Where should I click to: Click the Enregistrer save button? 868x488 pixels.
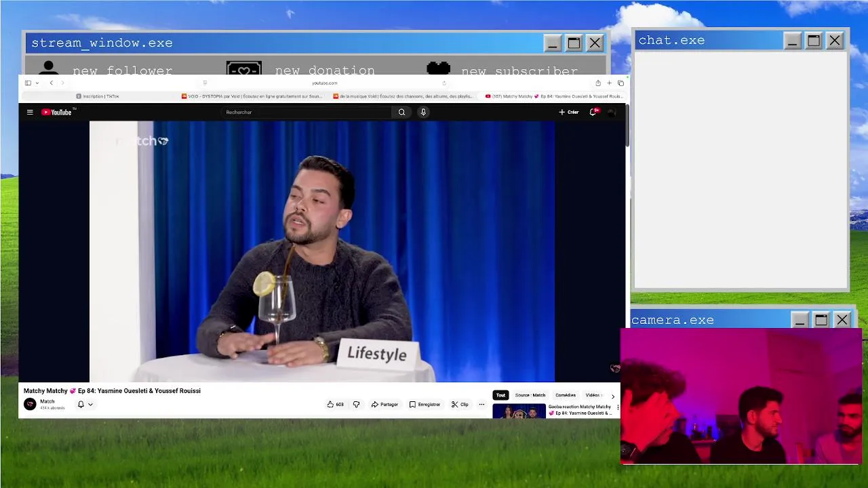click(x=425, y=405)
